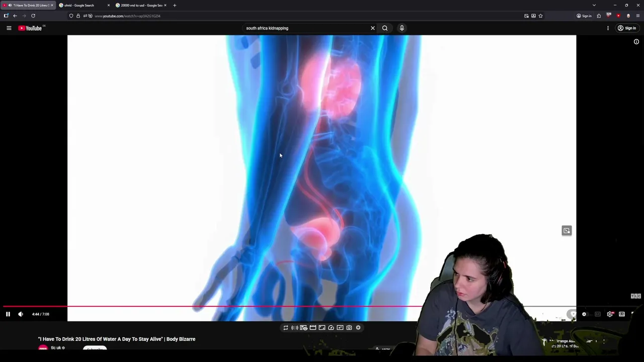Seek along the red video progress bar

click(x=212, y=306)
